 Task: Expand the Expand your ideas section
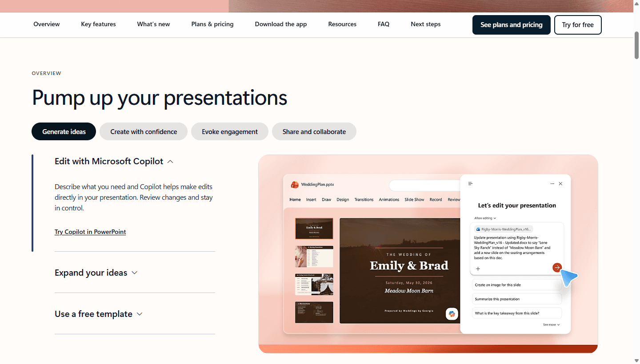pyautogui.click(x=96, y=273)
